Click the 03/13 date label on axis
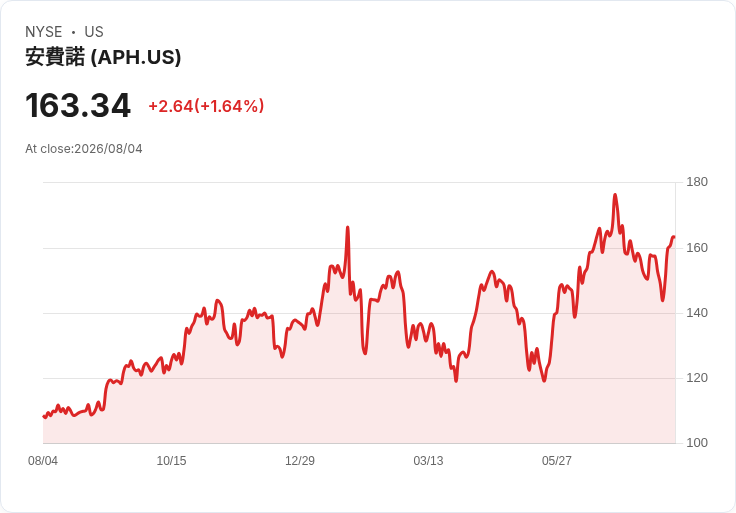 point(428,460)
